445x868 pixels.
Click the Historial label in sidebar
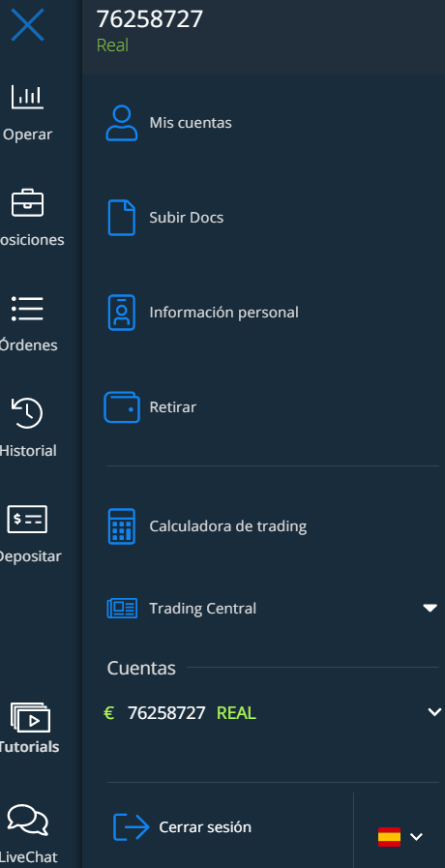28,451
